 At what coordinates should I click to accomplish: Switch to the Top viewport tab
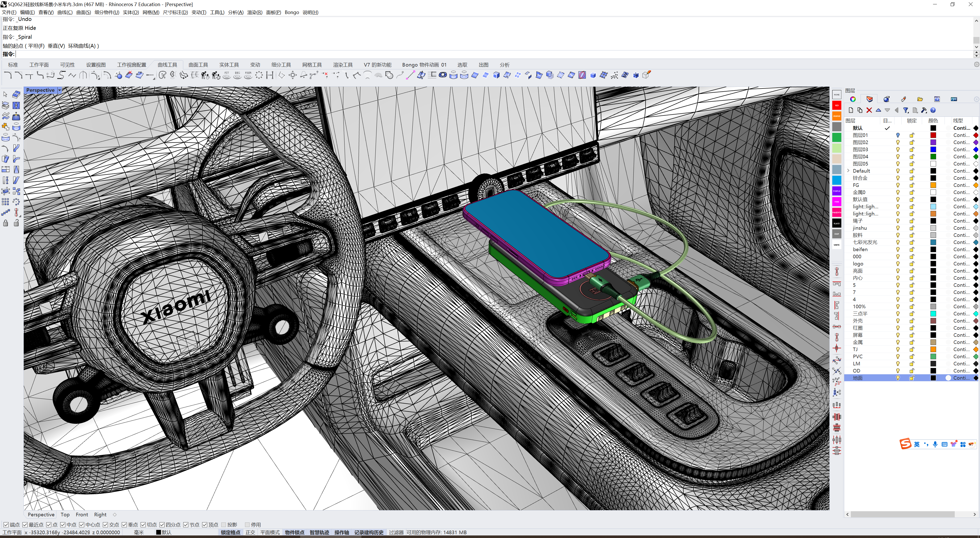coord(65,515)
